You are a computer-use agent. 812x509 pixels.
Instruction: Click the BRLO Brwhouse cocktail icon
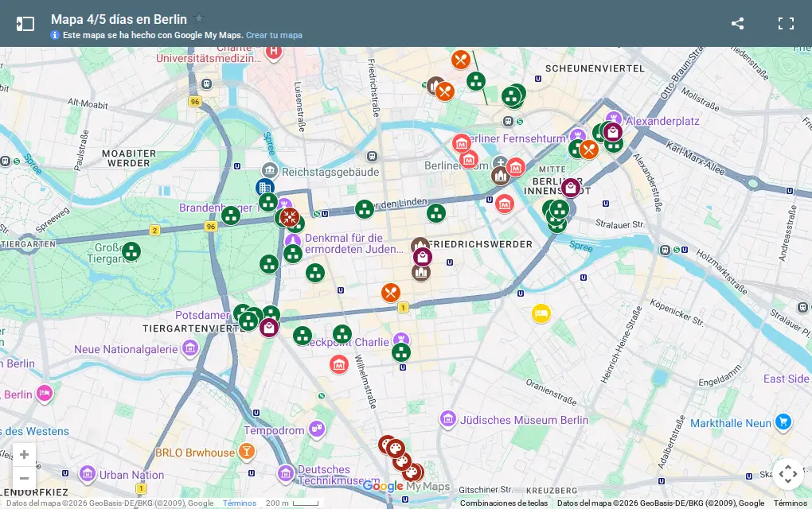point(247,452)
